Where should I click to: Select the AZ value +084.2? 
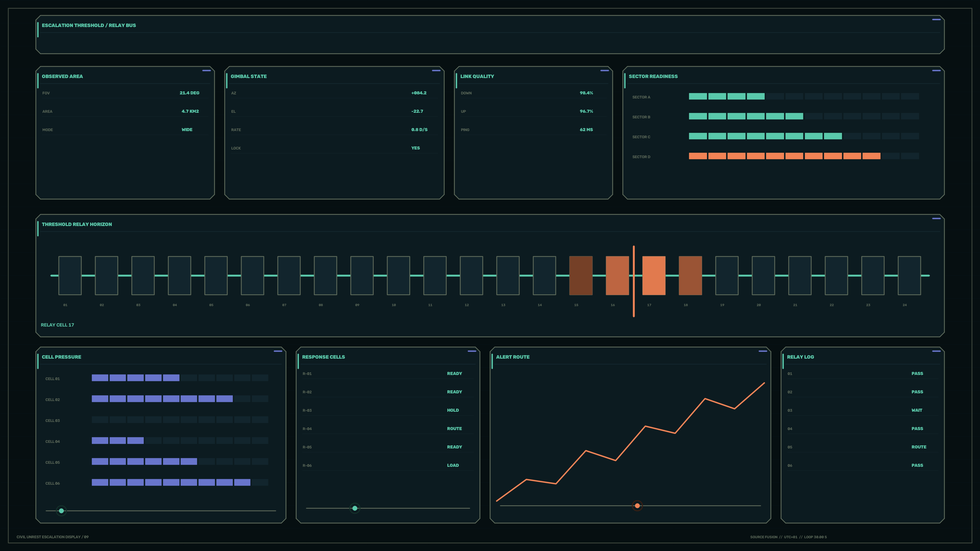419,93
